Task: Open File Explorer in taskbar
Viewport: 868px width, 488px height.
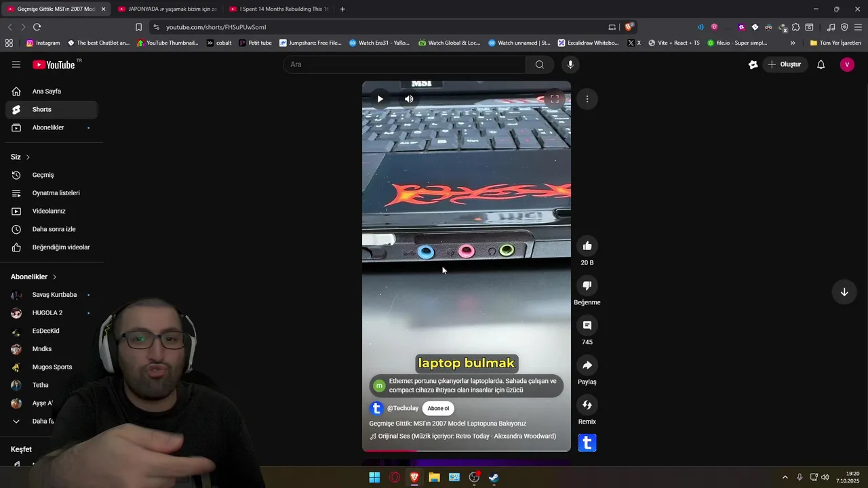Action: pyautogui.click(x=434, y=477)
